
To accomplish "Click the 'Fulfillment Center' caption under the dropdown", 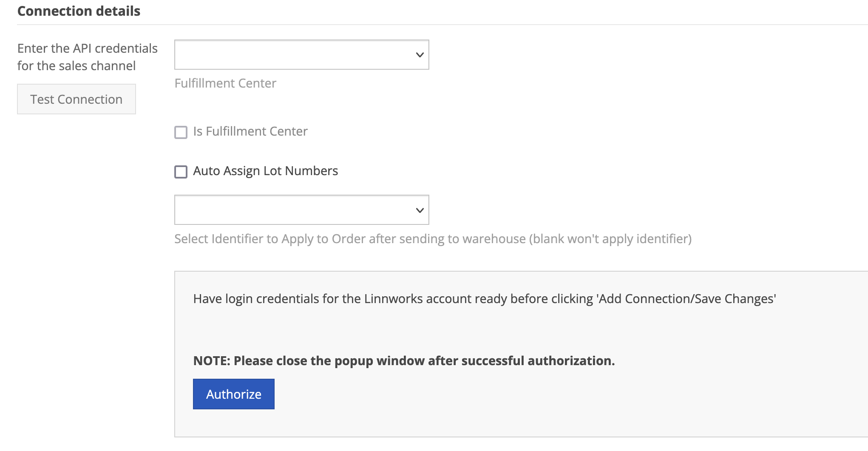I will [x=225, y=83].
